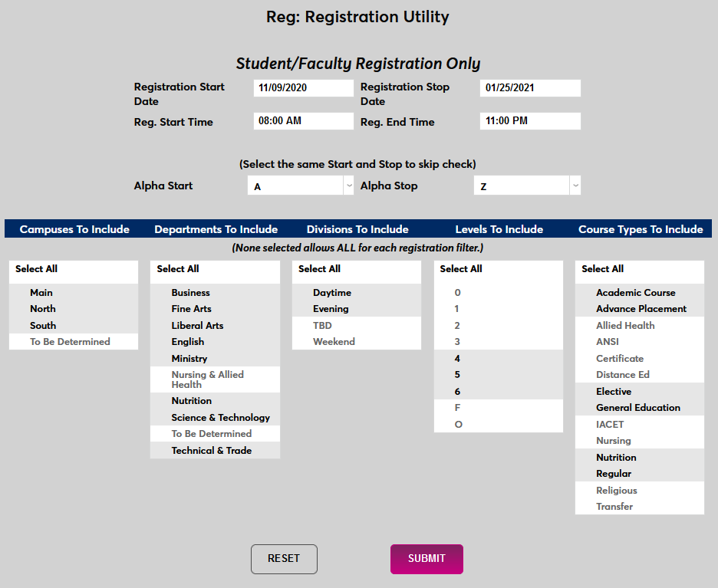718x588 pixels.
Task: Click the RESET button
Action: click(x=284, y=559)
